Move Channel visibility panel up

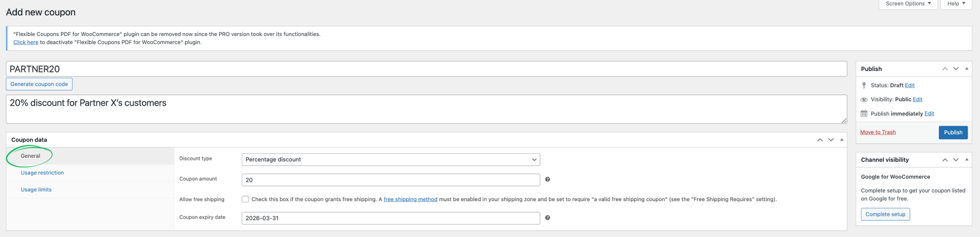click(x=945, y=160)
